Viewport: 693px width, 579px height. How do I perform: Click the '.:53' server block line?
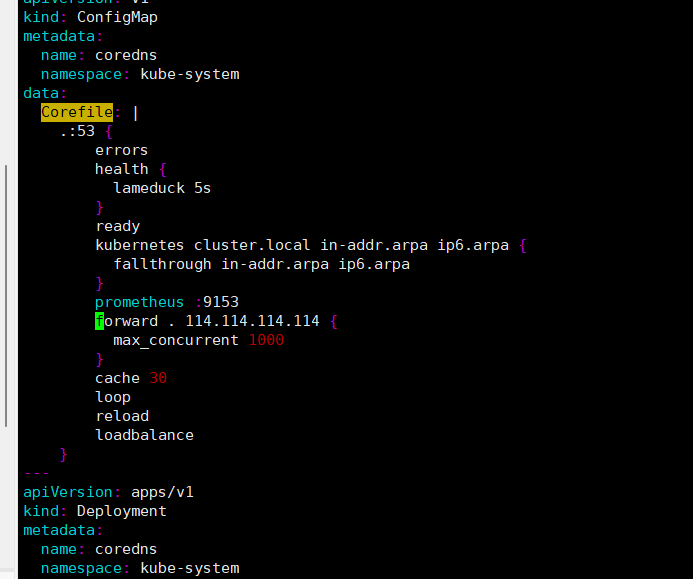coord(86,131)
